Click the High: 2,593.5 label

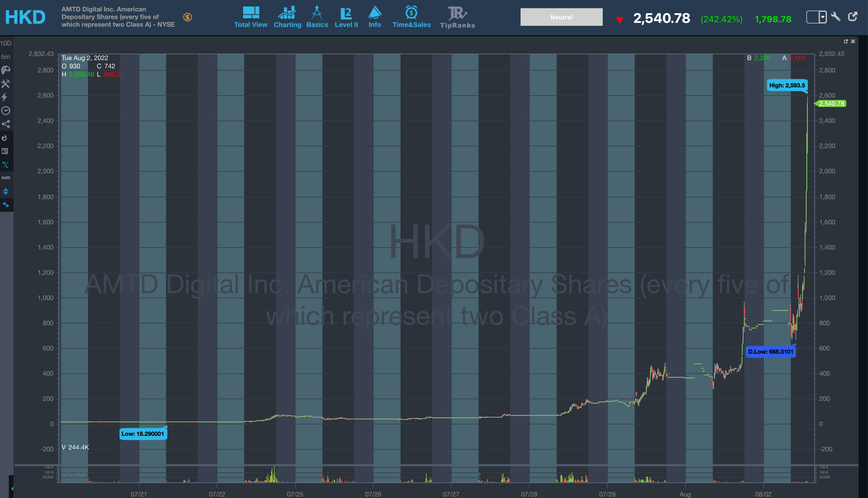(787, 86)
